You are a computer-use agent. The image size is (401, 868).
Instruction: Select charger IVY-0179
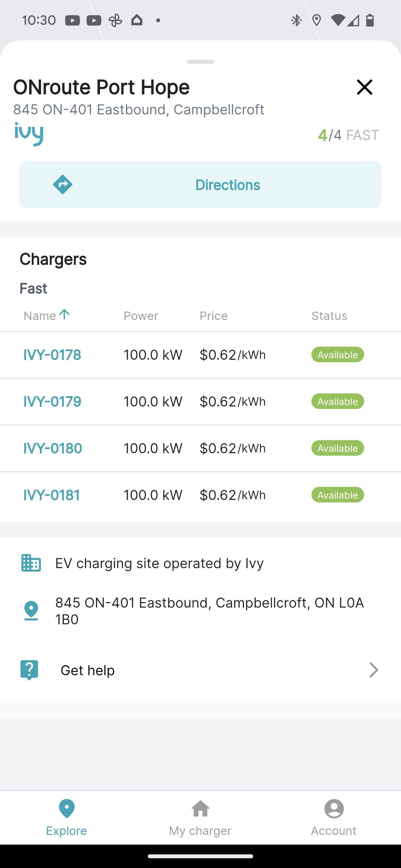click(52, 402)
